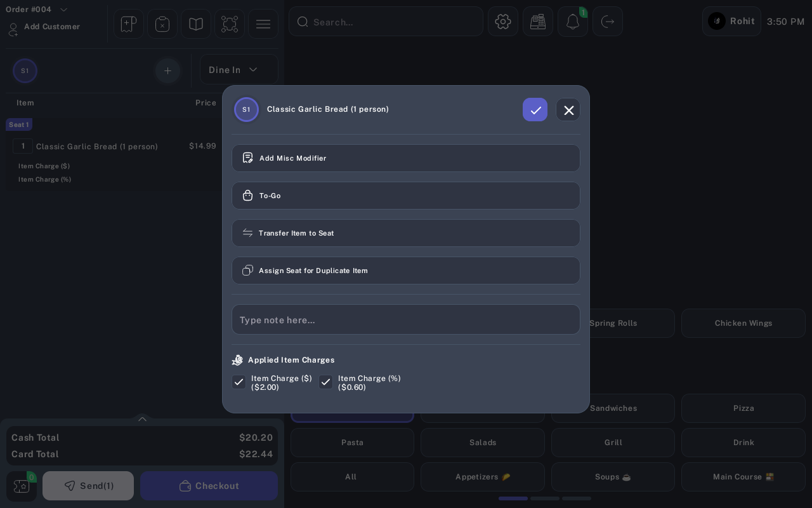
Task: Open the Salads category
Action: (x=483, y=443)
